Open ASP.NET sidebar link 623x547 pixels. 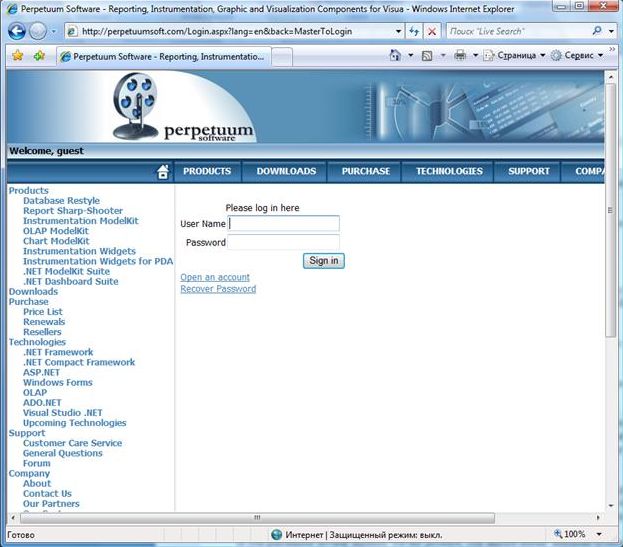coord(41,373)
